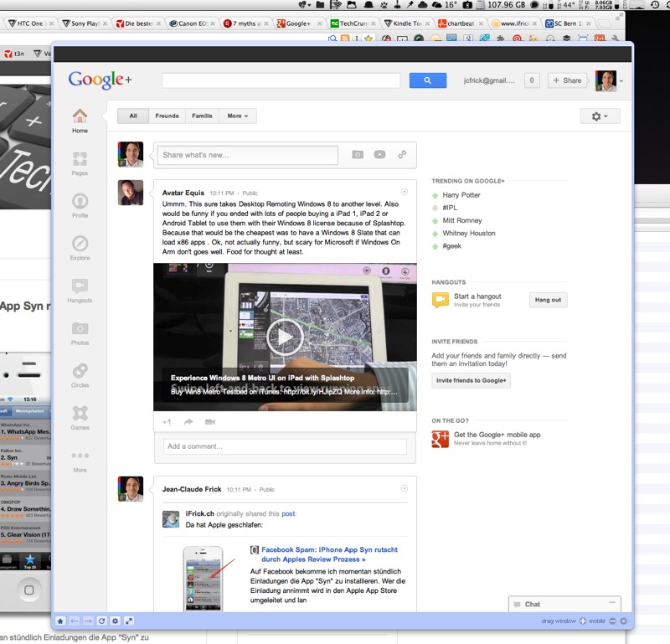Start a hangout about the post via camcorder icon
This screenshot has height=644, width=670.
click(210, 421)
